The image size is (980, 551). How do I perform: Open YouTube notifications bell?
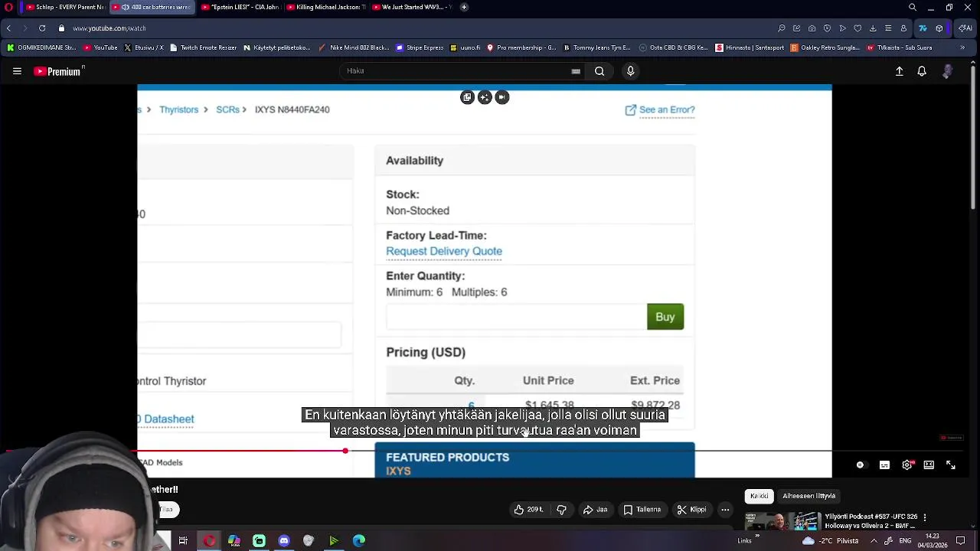pyautogui.click(x=922, y=71)
